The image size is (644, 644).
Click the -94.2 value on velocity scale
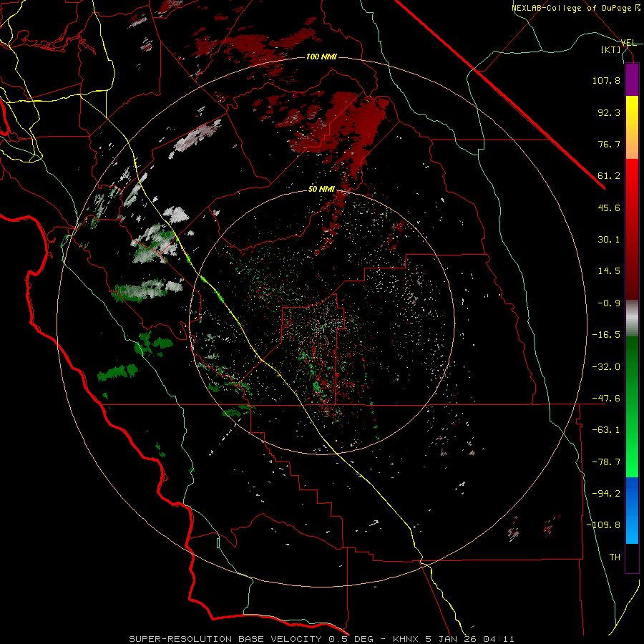[606, 493]
